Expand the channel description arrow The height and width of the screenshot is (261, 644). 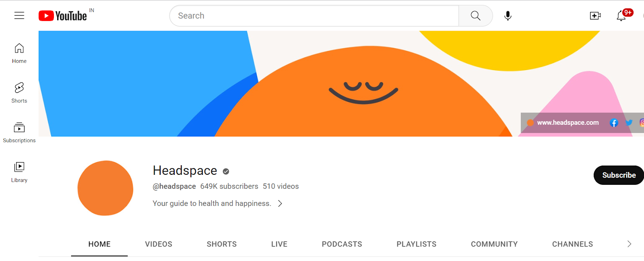click(280, 203)
